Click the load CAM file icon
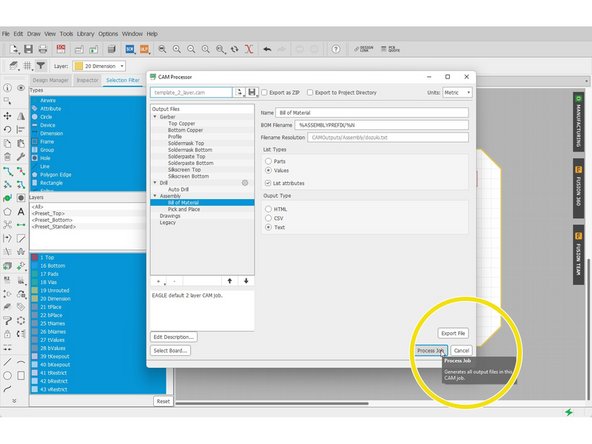Image resolution: width=592 pixels, height=444 pixels. coord(239,92)
